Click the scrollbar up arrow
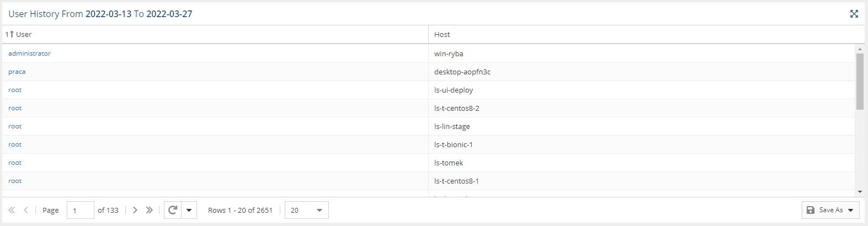This screenshot has width=868, height=226. pos(860,49)
